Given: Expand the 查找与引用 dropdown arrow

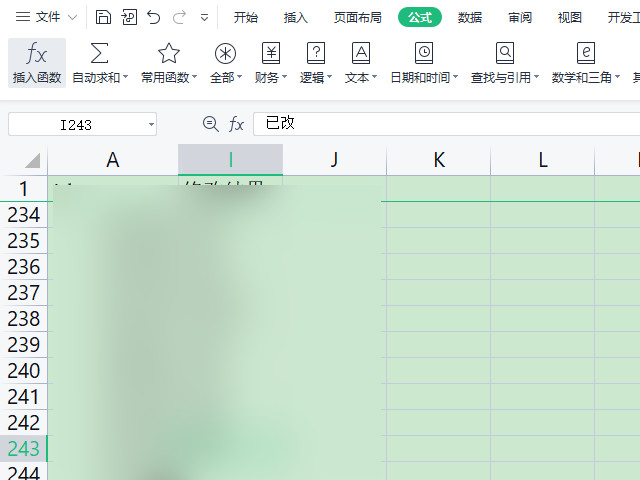Looking at the screenshot, I should point(536,77).
